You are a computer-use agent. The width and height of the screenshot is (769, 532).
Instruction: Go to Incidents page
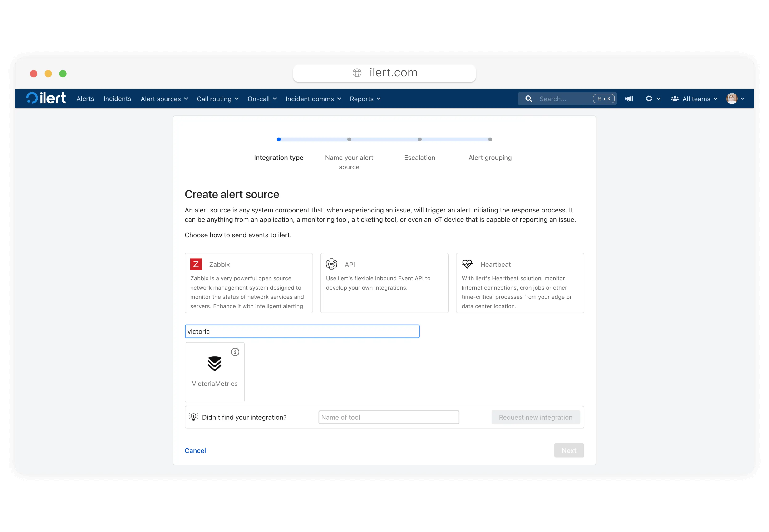117,99
